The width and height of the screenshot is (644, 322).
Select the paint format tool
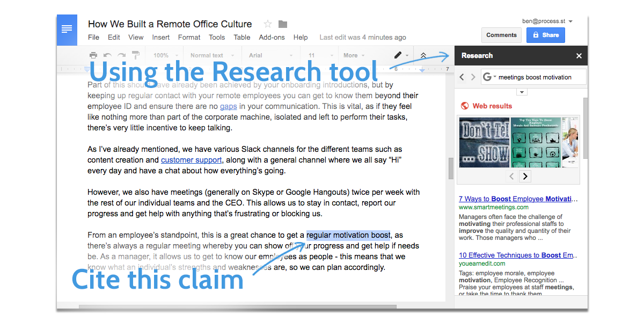pos(135,55)
